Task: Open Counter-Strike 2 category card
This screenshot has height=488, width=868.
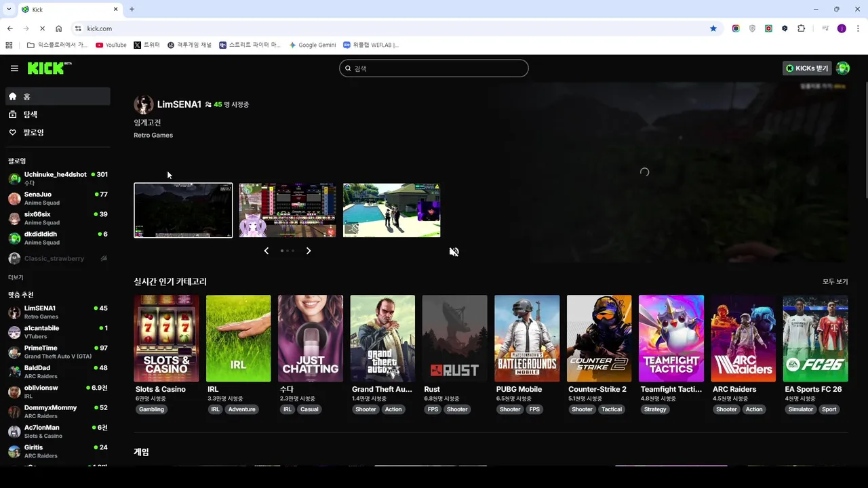Action: tap(599, 338)
